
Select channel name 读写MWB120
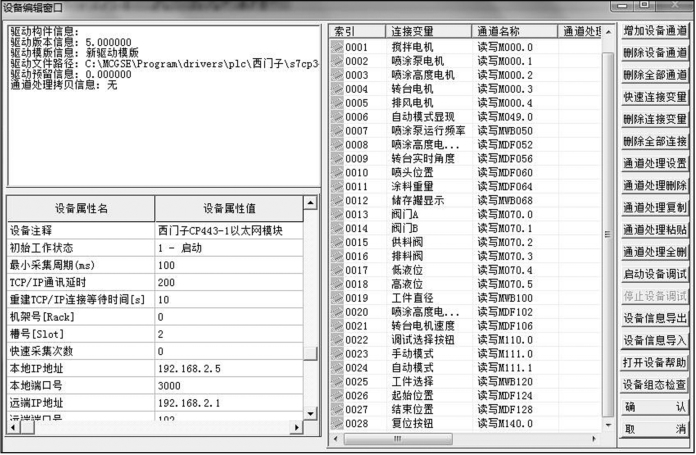click(505, 382)
